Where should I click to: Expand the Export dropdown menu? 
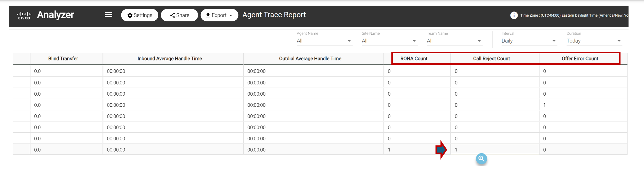219,15
